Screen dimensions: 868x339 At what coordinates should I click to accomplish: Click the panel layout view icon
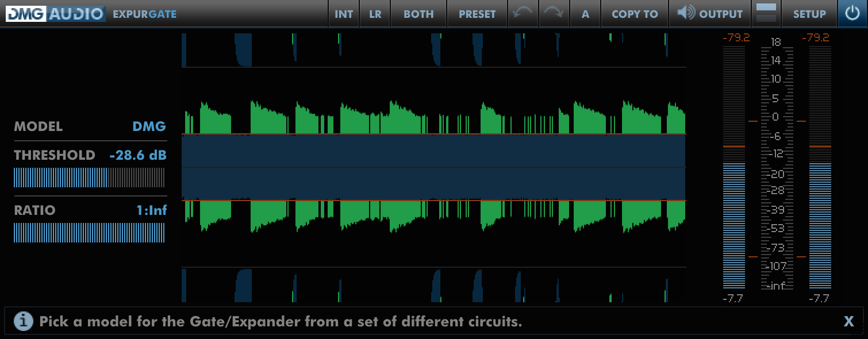coord(766,13)
